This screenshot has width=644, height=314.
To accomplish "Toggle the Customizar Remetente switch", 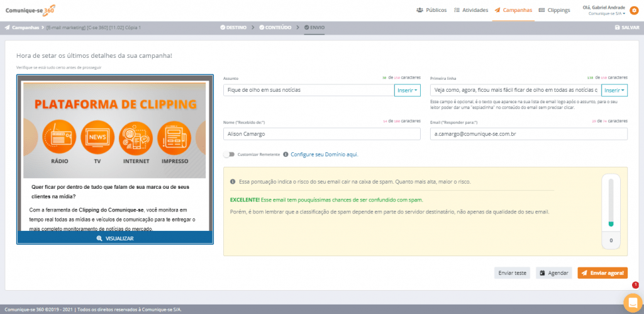I will coord(229,155).
